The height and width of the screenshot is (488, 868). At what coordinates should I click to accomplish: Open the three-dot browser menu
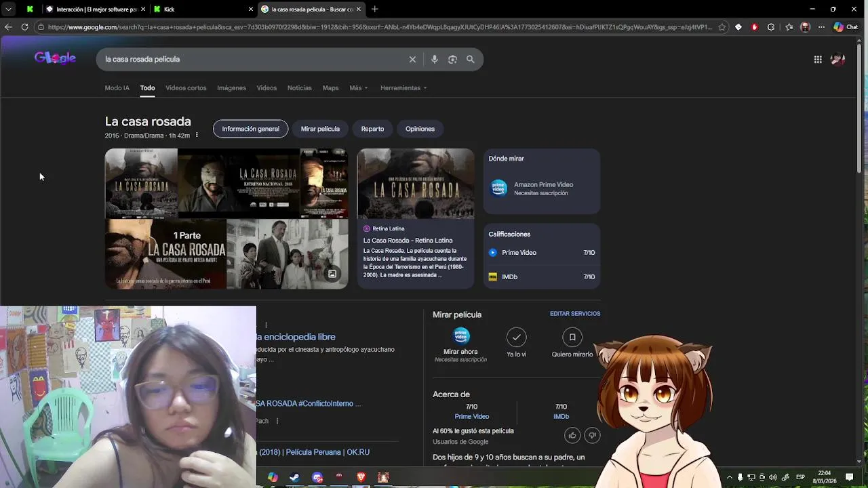(821, 27)
